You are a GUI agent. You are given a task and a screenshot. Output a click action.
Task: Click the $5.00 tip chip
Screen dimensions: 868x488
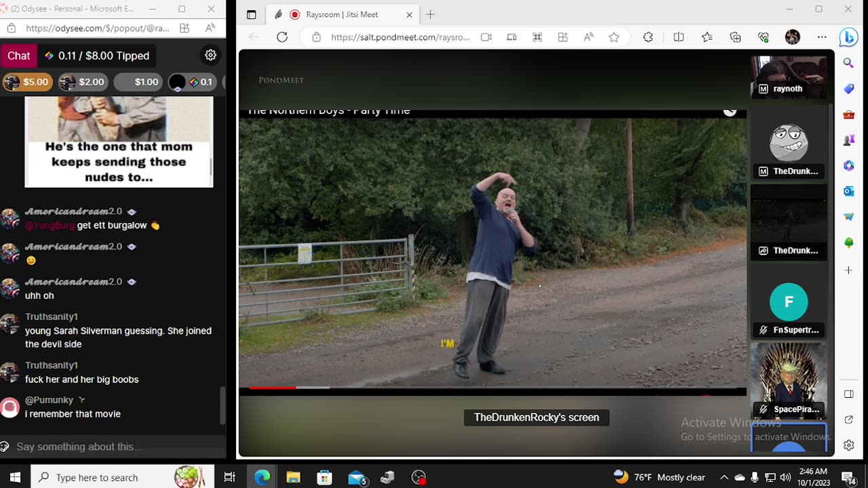[27, 82]
